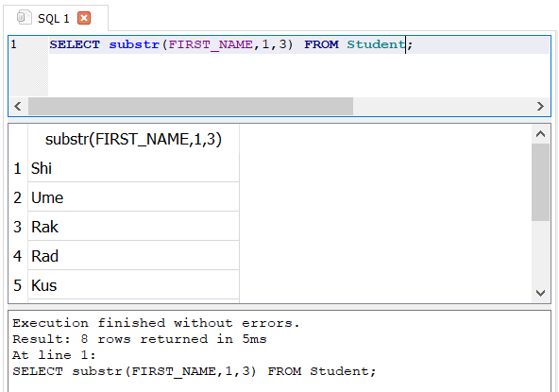Close the SQL 1 tab
This screenshot has width=559, height=392.
coord(84,18)
